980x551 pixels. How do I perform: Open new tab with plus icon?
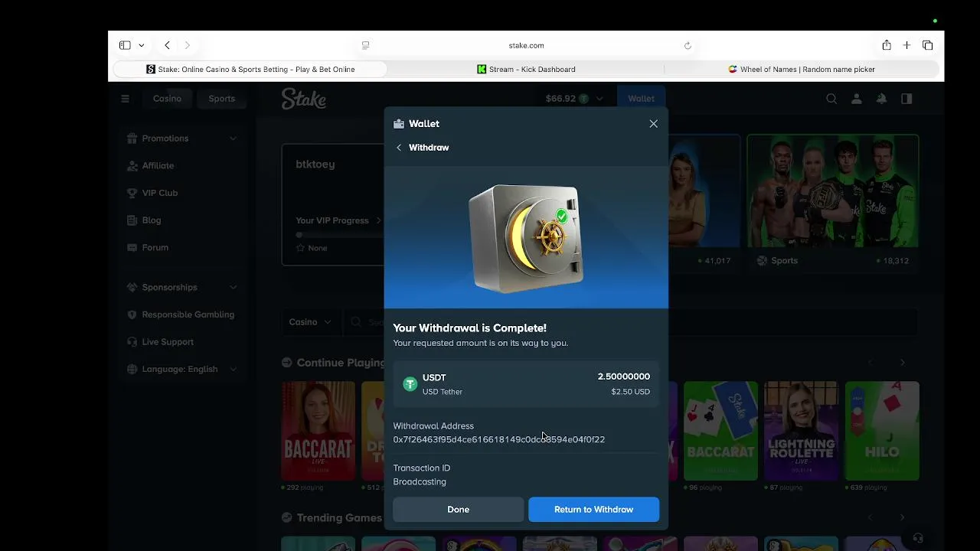[x=906, y=45]
